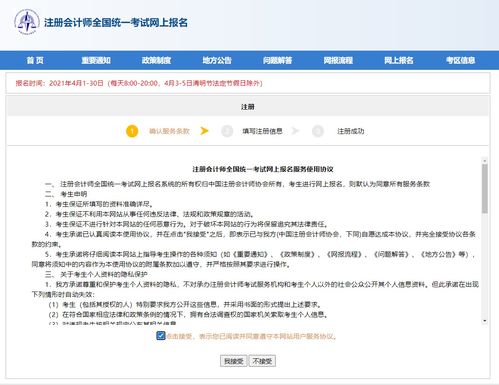Open the 首页 menu item
This screenshot has height=385, width=499.
(x=35, y=60)
